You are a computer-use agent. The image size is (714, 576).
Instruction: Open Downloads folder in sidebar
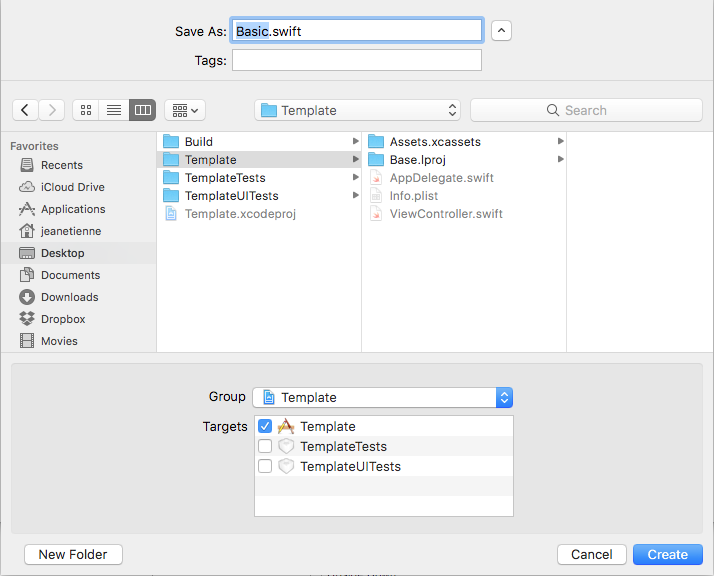click(69, 297)
